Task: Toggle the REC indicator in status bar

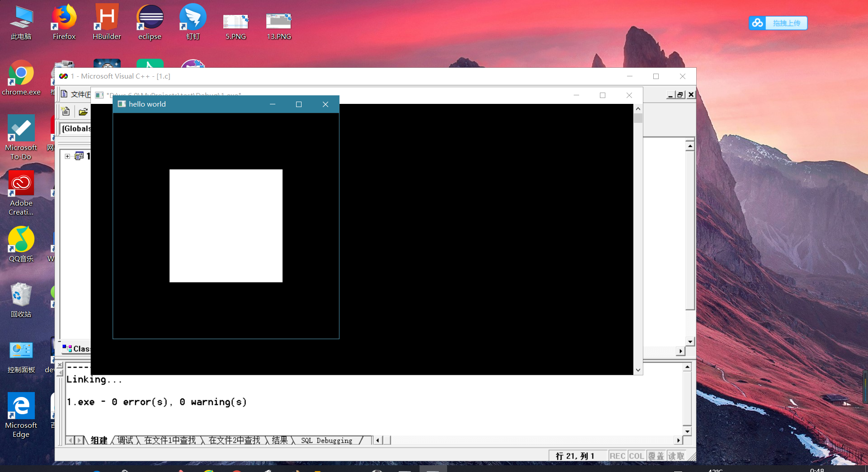Action: pos(617,456)
